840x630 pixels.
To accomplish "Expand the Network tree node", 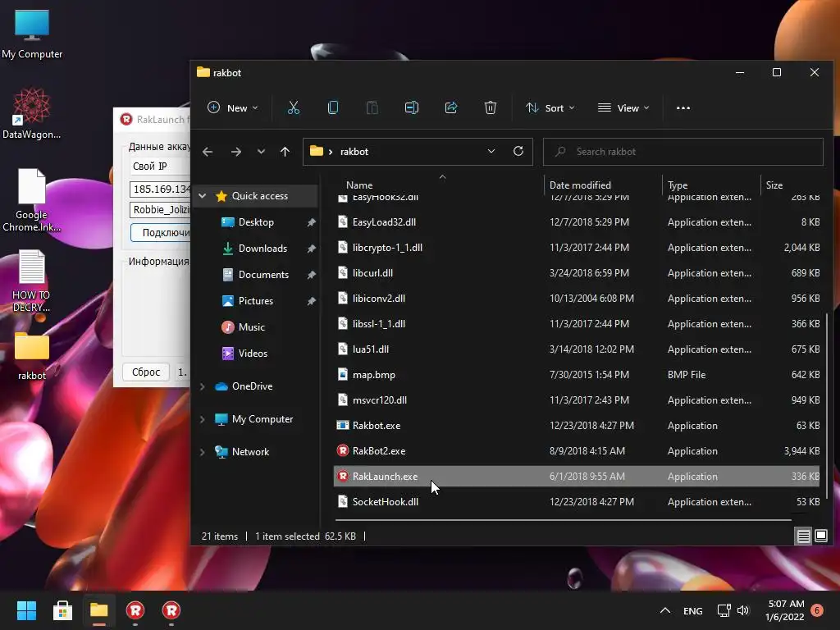I will pos(203,452).
